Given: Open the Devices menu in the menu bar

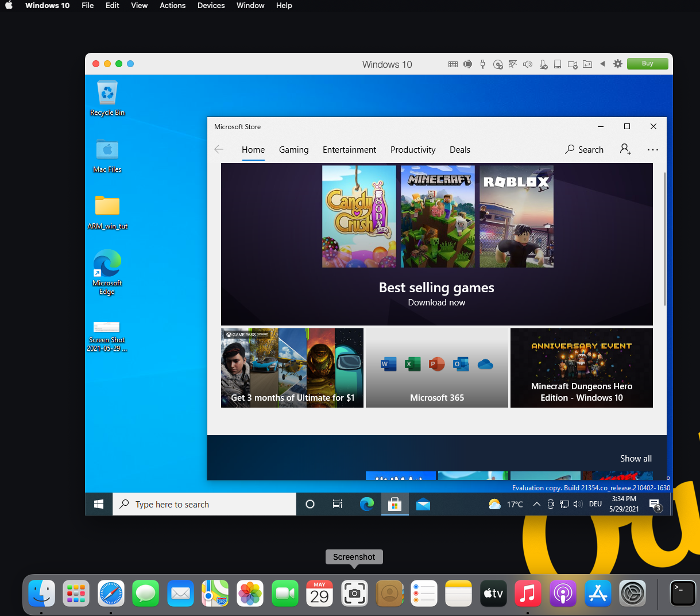Looking at the screenshot, I should coord(211,5).
